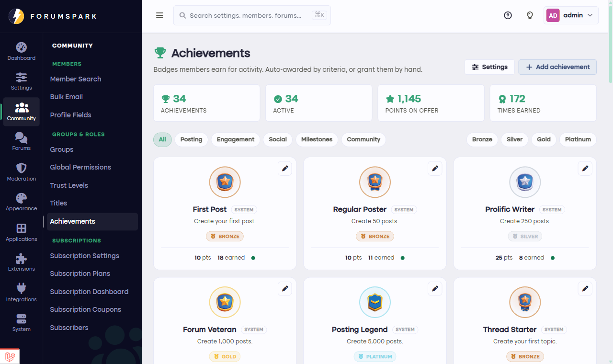Show only Gold tier achievements
613x364 pixels.
click(544, 139)
